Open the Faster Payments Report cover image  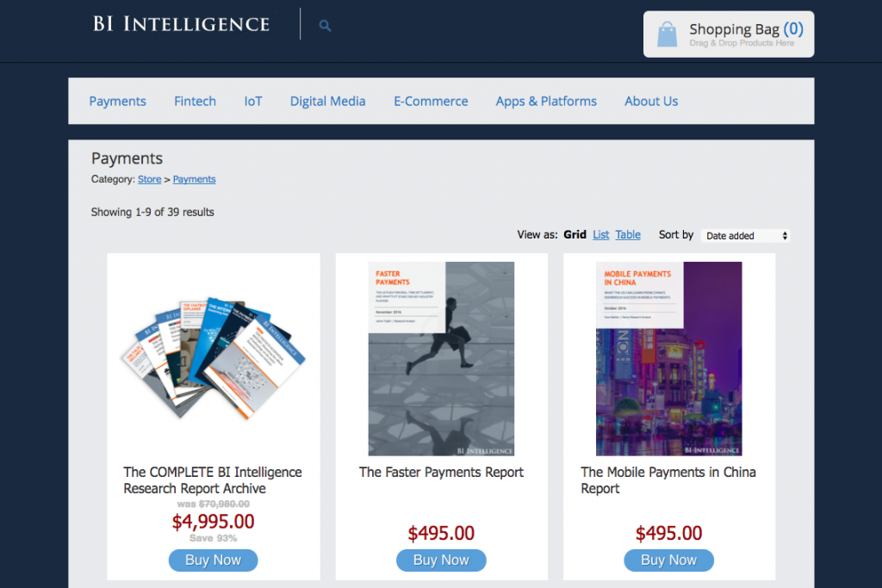441,358
